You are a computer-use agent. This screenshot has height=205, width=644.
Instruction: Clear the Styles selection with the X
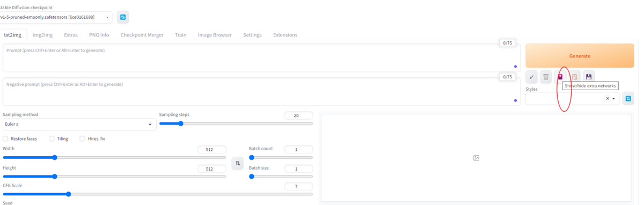608,99
